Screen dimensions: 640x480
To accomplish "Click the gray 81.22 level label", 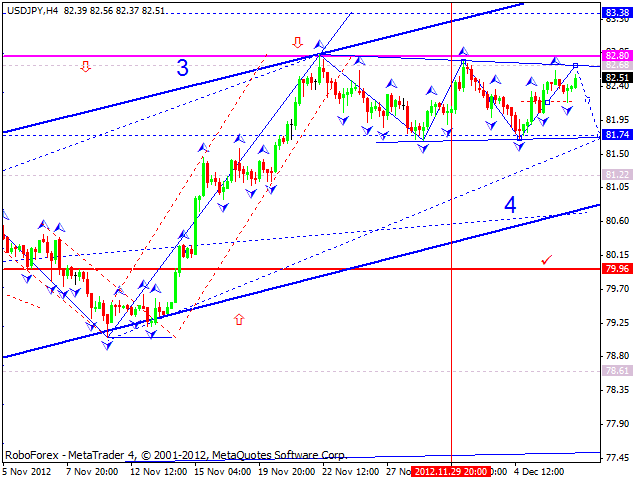I will [617, 174].
